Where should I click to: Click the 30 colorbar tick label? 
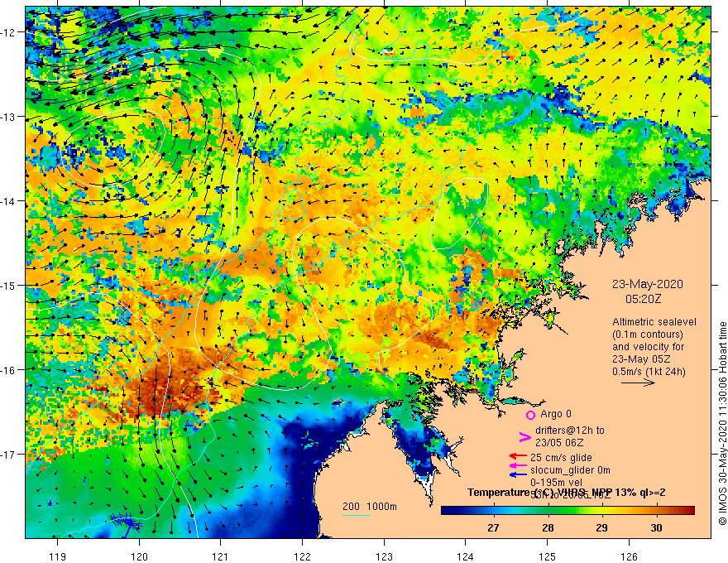click(657, 527)
